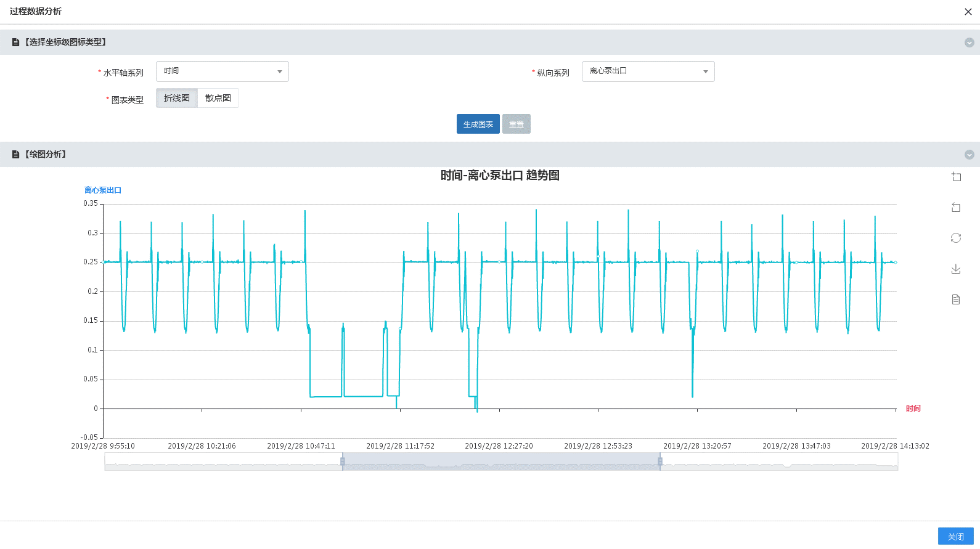Viewport: 980px width, 549px height.
Task: Open the 纵向系列 dropdown showing 离心泵出口
Action: (x=648, y=71)
